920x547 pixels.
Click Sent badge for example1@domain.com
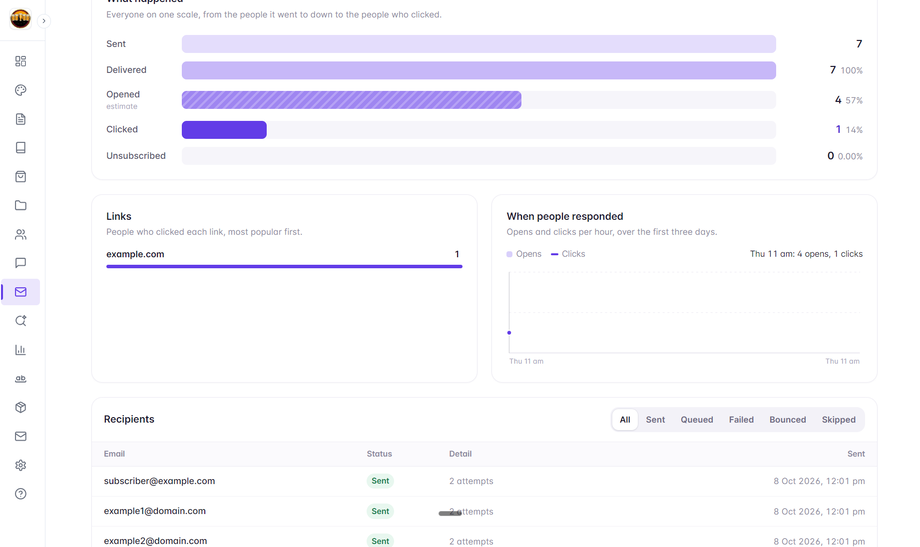click(380, 511)
